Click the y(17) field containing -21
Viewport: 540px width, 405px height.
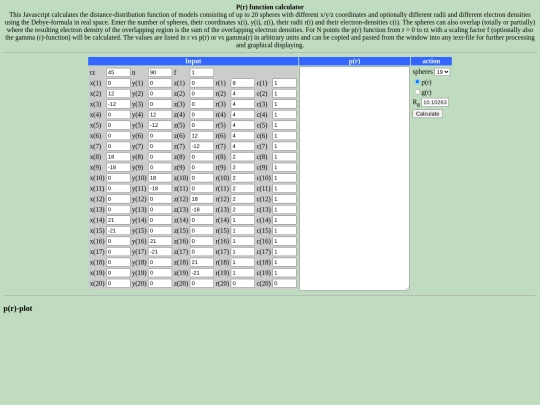coord(160,252)
